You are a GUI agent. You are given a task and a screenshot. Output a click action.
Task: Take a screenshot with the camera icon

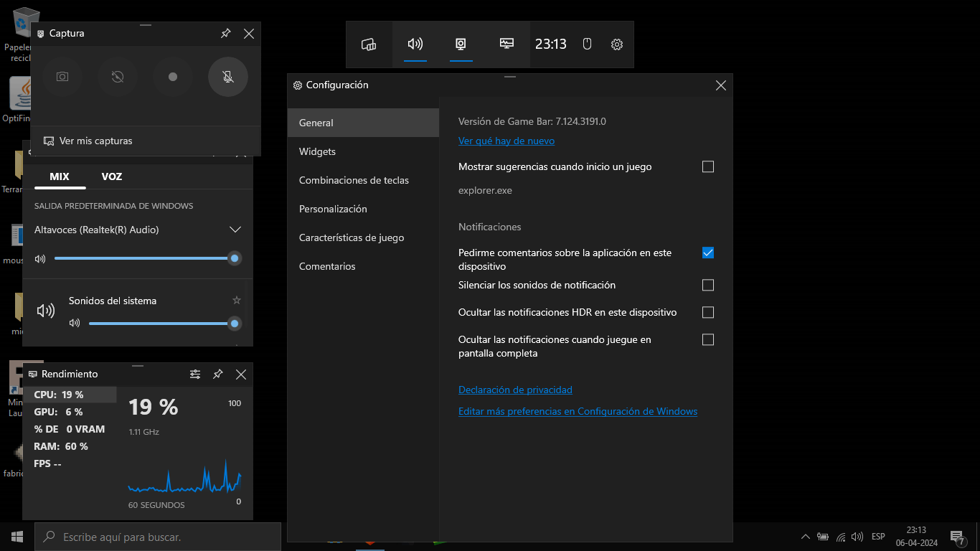click(x=62, y=77)
